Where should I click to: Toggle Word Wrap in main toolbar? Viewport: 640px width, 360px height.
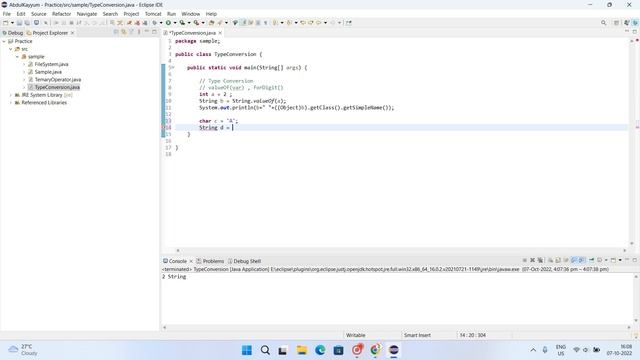[x=251, y=23]
